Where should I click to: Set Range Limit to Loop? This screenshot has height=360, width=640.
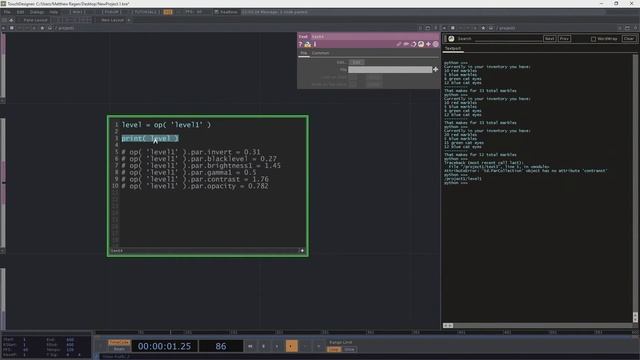click(x=334, y=349)
